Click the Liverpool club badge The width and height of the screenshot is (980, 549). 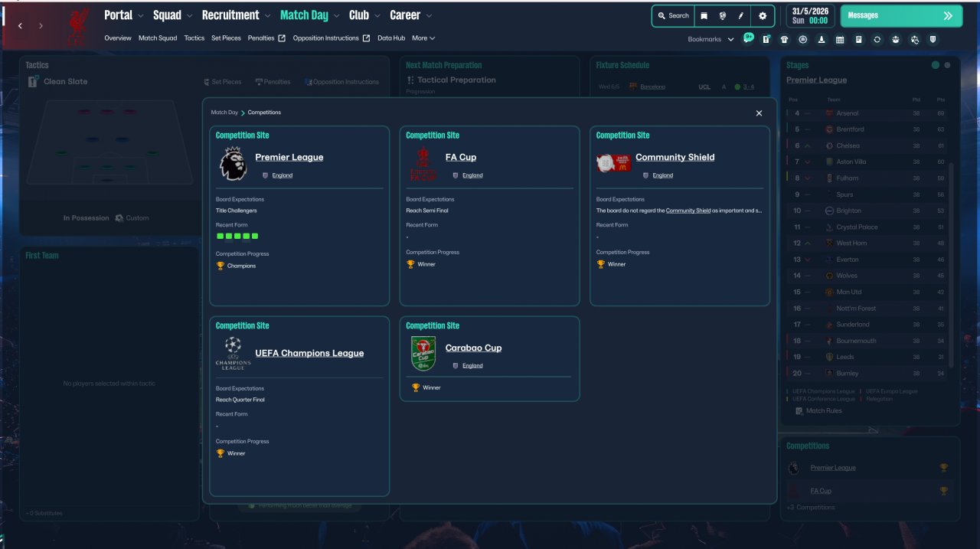[x=78, y=27]
